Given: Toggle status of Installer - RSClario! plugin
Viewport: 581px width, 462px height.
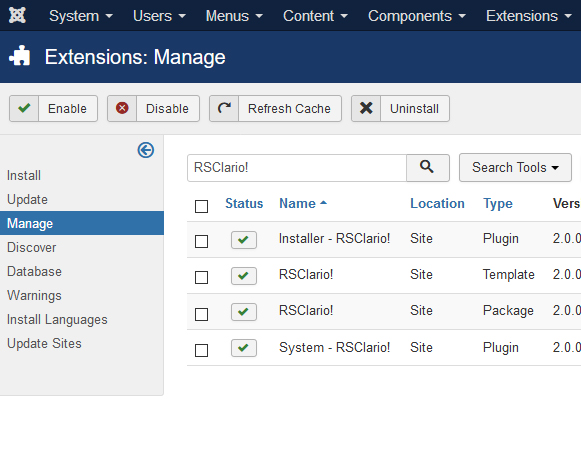Looking at the screenshot, I should (243, 240).
